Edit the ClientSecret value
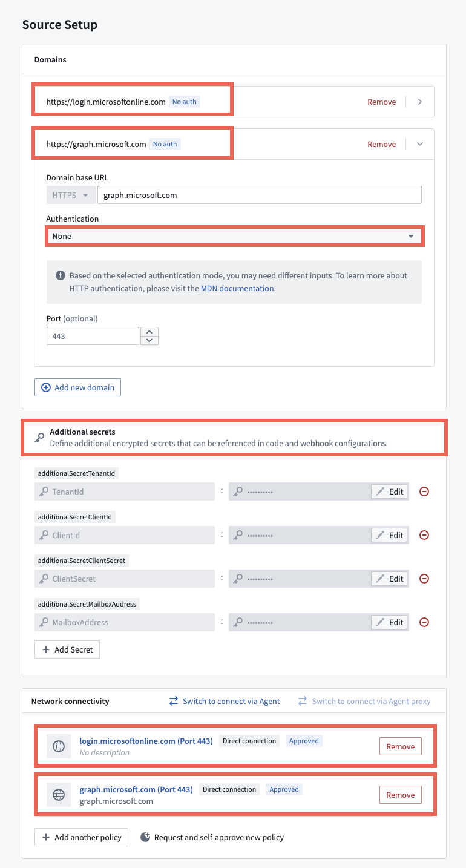Viewport: 466px width, 868px height. (x=389, y=579)
